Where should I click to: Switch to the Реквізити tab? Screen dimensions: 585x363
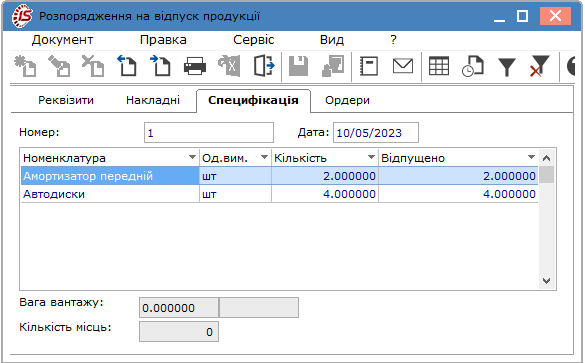(66, 100)
